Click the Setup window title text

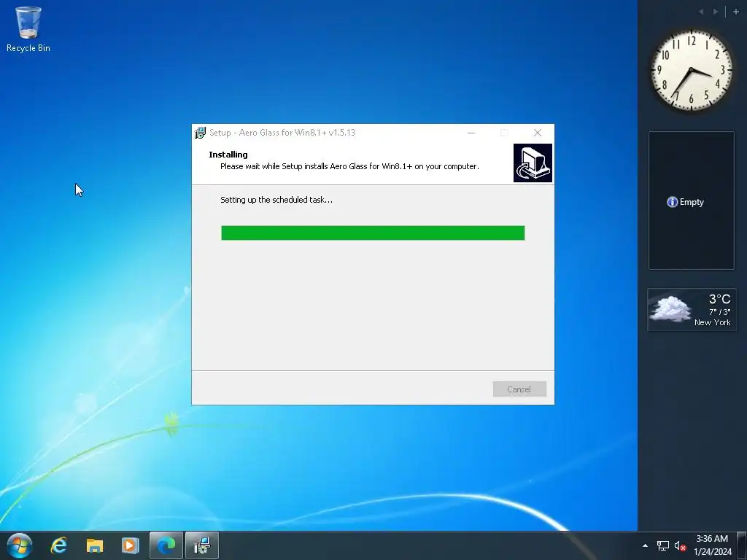click(282, 133)
